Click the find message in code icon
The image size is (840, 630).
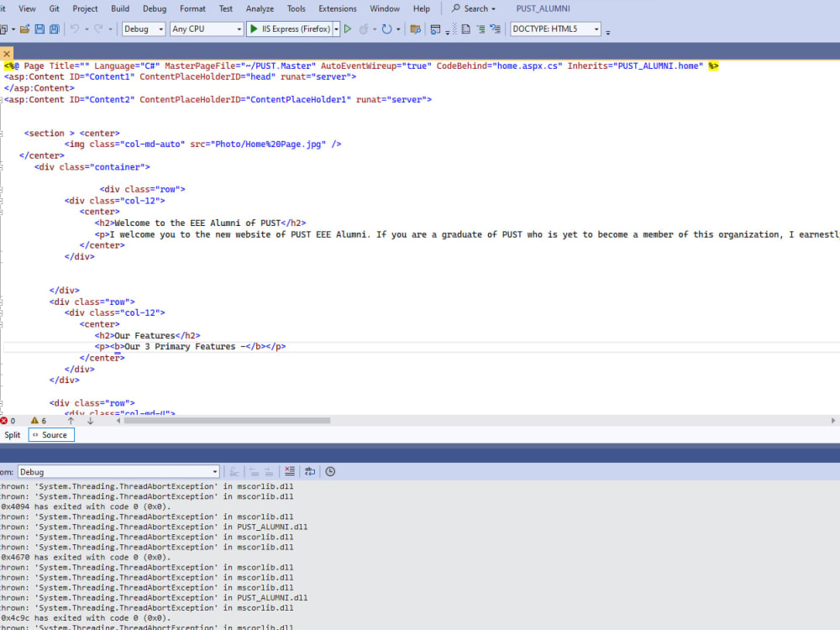pyautogui.click(x=234, y=471)
